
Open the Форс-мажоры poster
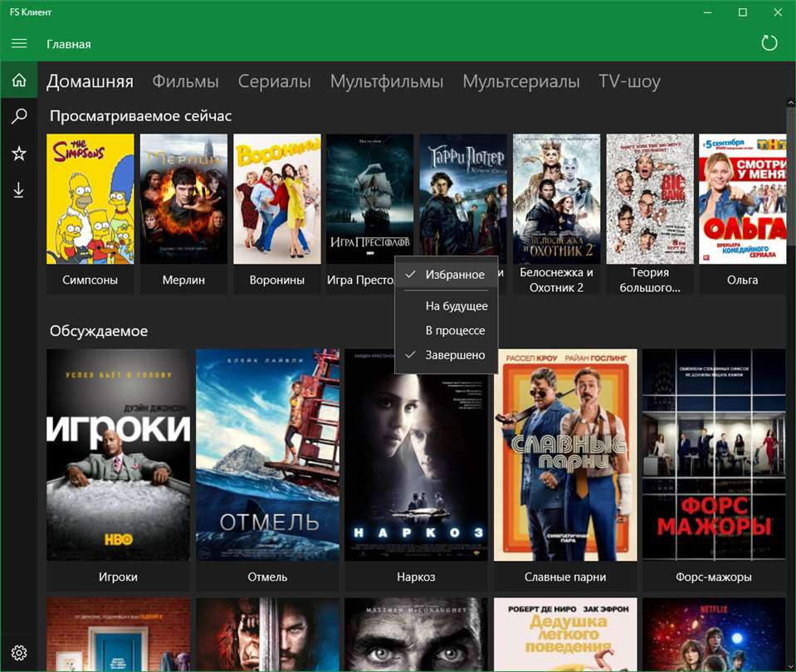[x=715, y=455]
